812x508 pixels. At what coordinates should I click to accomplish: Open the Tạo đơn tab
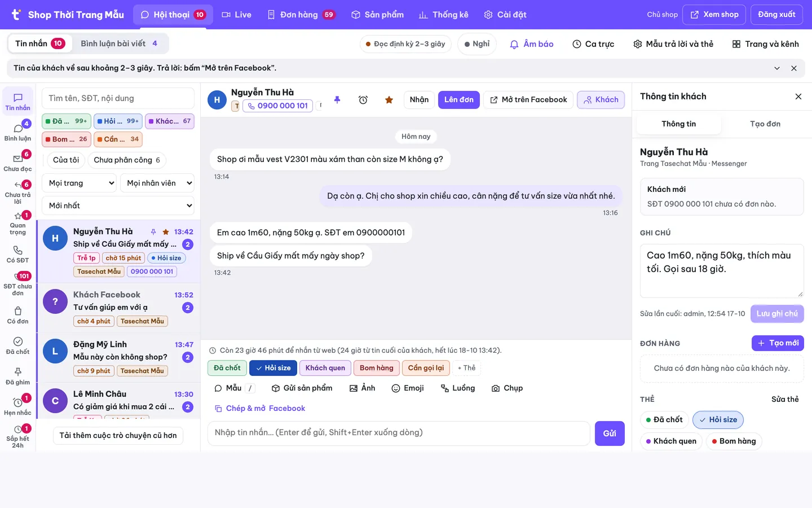click(765, 124)
